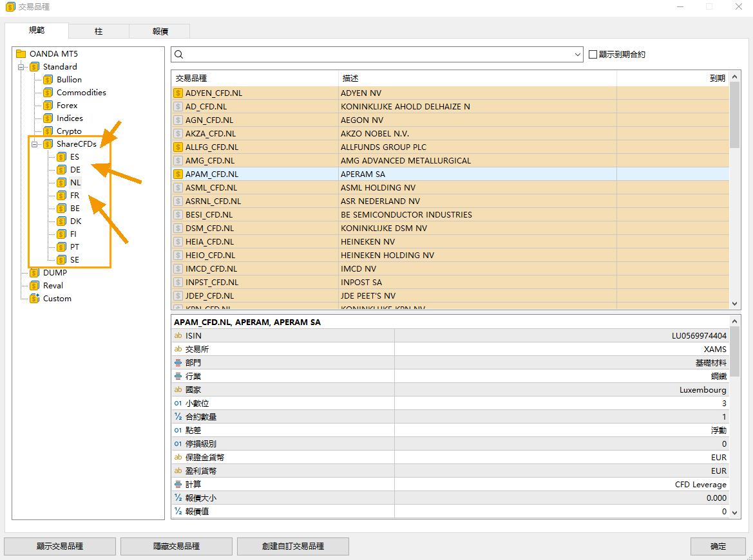Select the ASRNL_CFD.NL row
Viewport: 753px width, 560px height.
click(450, 201)
